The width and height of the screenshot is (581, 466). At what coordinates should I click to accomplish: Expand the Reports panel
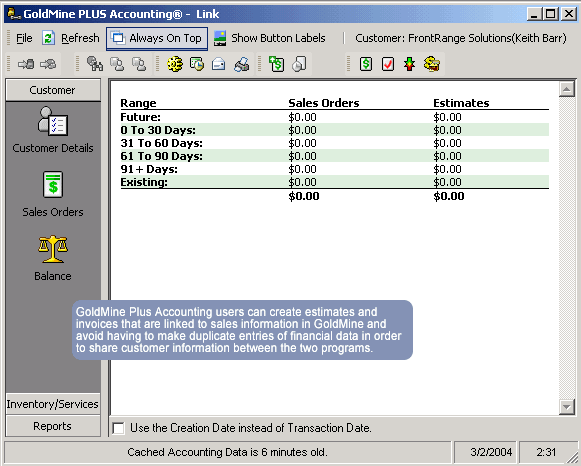53,426
